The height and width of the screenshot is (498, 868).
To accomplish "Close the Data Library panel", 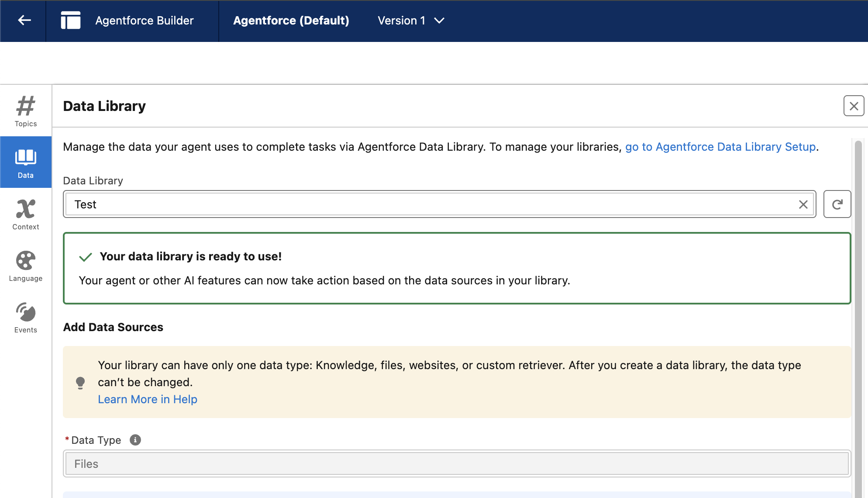I will pyautogui.click(x=854, y=106).
